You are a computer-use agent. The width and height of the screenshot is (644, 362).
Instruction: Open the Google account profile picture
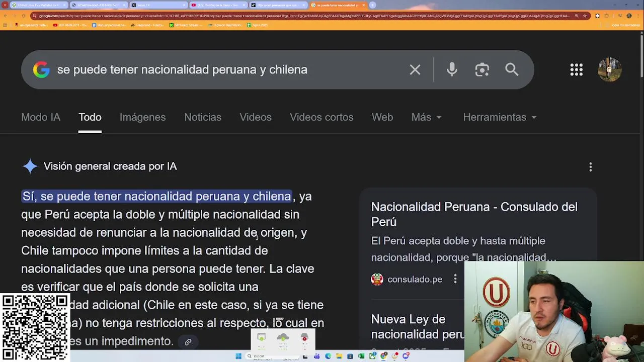(x=610, y=70)
